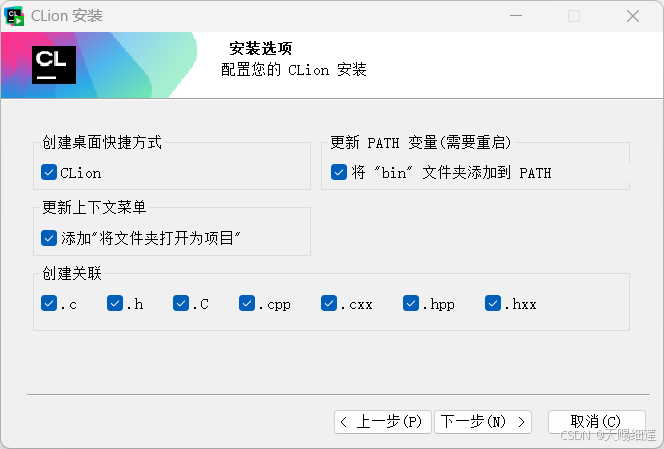664x449 pixels.
Task: Click the CLion installer title bar icon
Action: (x=14, y=16)
